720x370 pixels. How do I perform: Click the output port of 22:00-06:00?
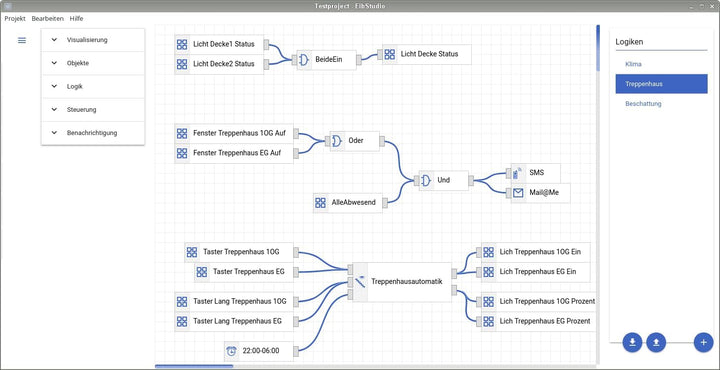pyautogui.click(x=296, y=351)
